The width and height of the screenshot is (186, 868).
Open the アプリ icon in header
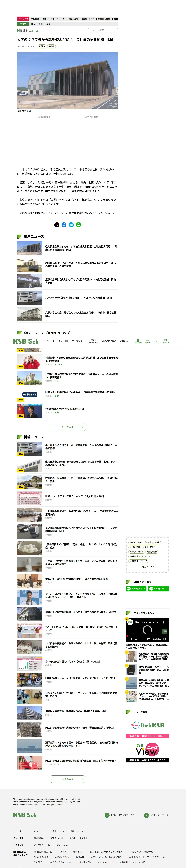[157, 341]
